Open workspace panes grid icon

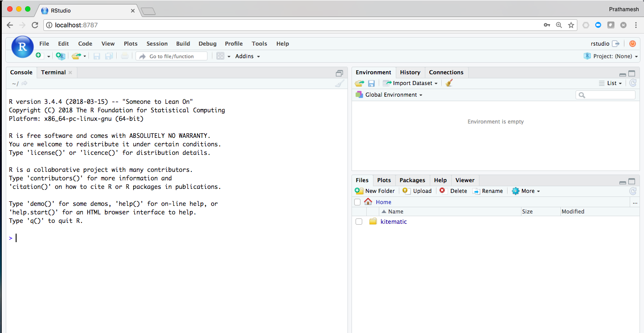point(220,56)
